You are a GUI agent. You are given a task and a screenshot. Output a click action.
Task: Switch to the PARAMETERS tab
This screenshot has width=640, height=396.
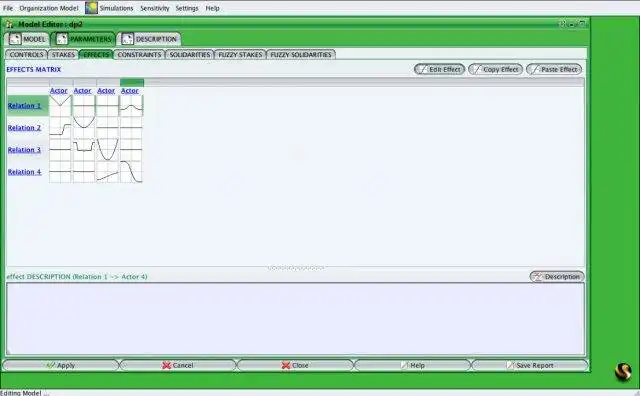(x=83, y=39)
